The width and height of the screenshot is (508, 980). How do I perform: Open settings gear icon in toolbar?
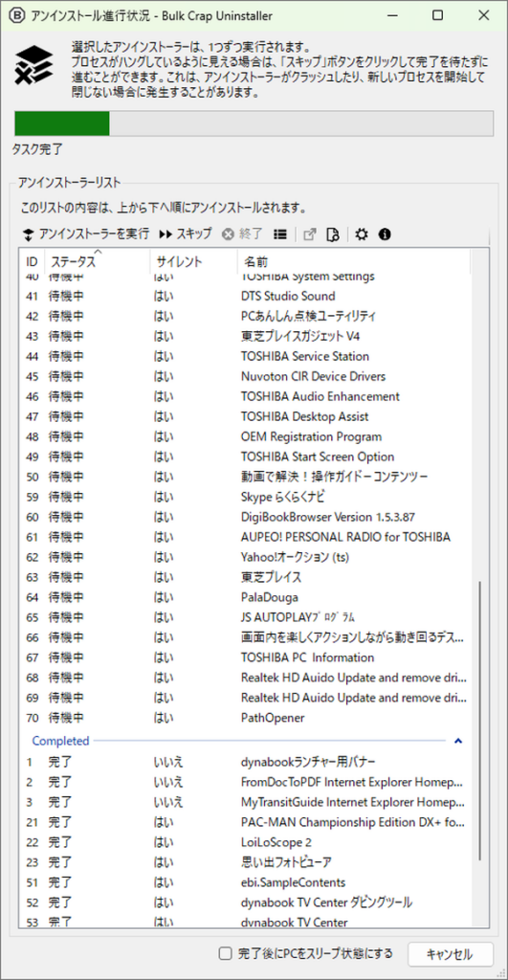pyautogui.click(x=362, y=234)
